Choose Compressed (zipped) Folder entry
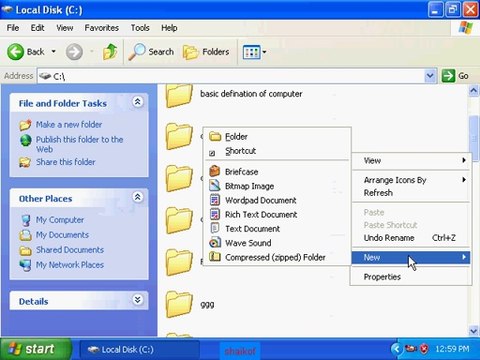 click(x=277, y=257)
